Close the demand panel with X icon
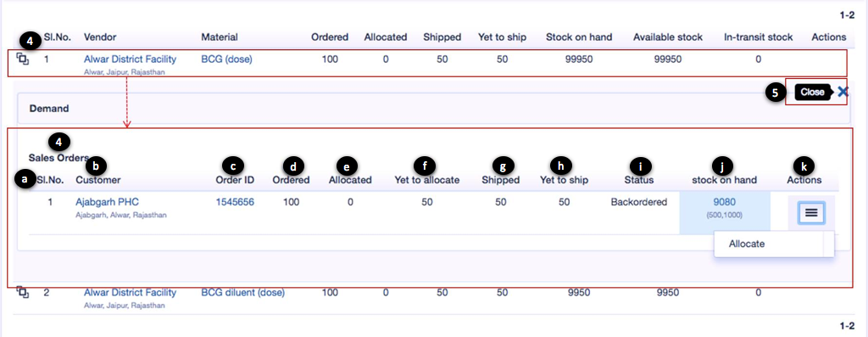This screenshot has width=868, height=337. [843, 92]
